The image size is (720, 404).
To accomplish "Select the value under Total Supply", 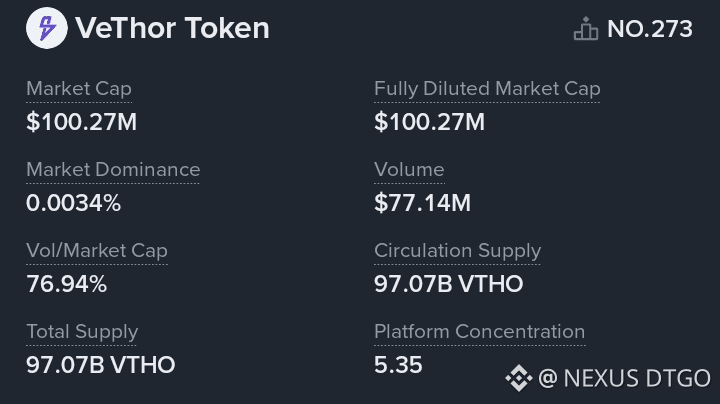I will click(x=100, y=365).
